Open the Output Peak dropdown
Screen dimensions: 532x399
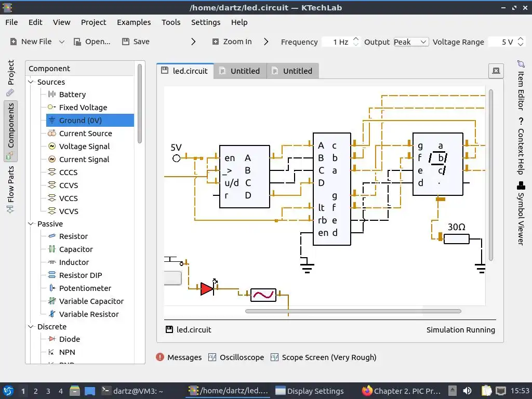pyautogui.click(x=411, y=42)
